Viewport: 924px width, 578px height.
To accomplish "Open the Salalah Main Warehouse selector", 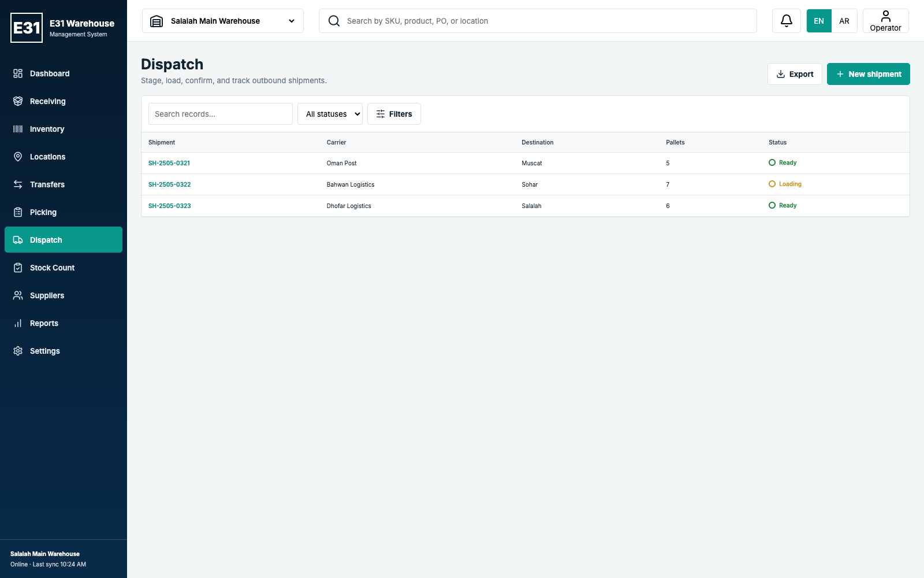I will tap(223, 21).
